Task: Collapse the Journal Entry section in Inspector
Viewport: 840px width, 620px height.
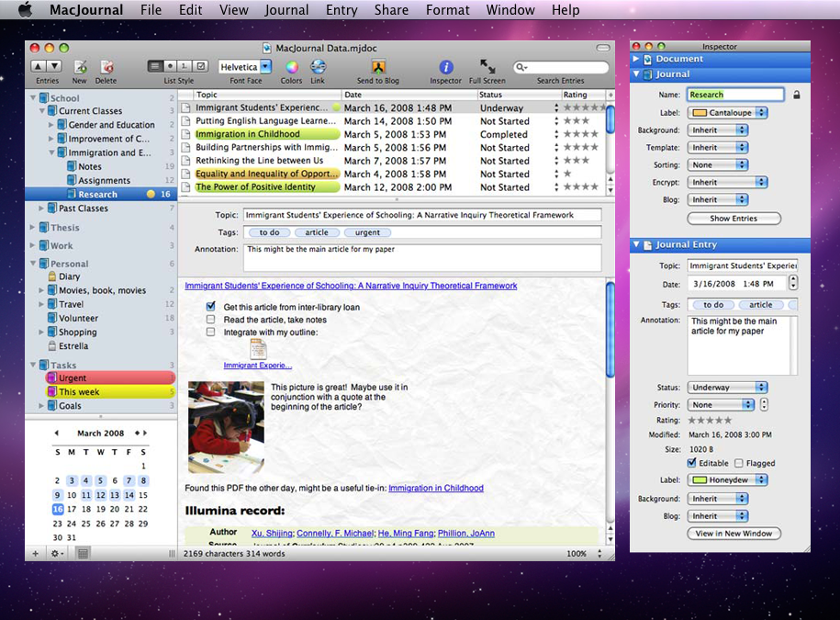Action: pos(636,244)
